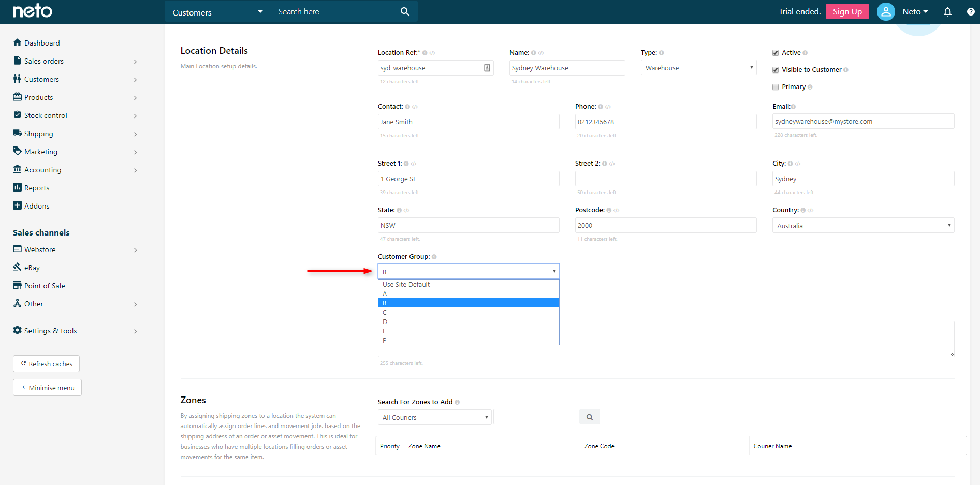Click the Shipping truck icon
This screenshot has height=485, width=980.
(18, 133)
